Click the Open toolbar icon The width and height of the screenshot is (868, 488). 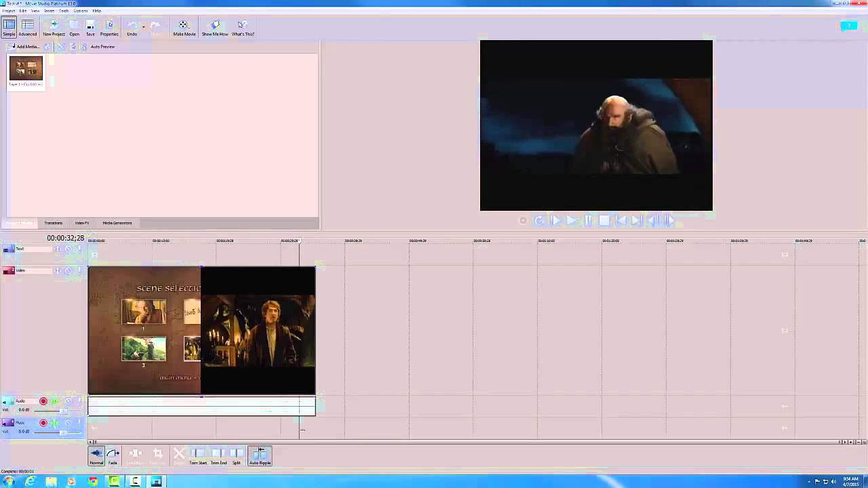pos(74,27)
